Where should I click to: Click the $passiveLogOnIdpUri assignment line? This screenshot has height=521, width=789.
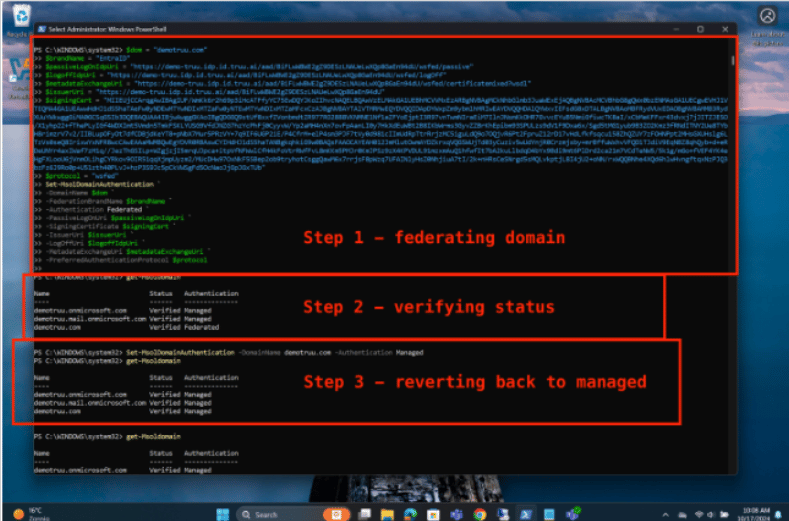(x=254, y=66)
